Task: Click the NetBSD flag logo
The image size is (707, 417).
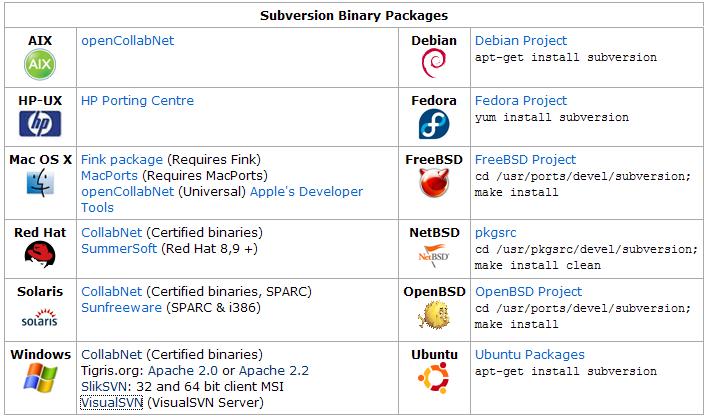Action: point(434,256)
